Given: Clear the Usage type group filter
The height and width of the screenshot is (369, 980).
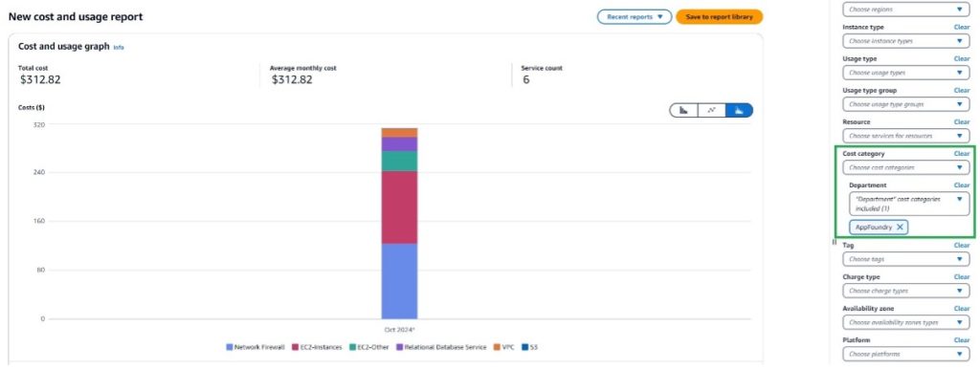Looking at the screenshot, I should [961, 91].
